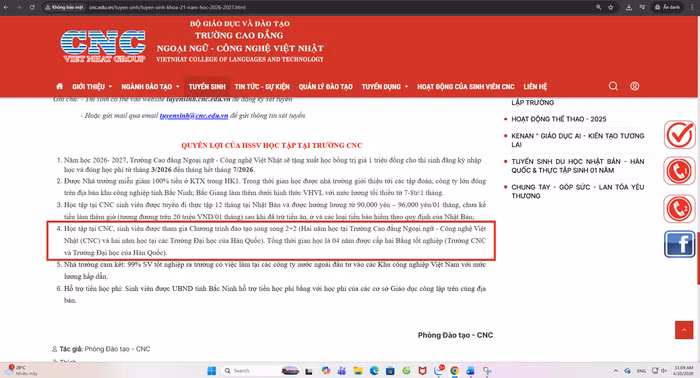Open Microsoft Edge from the taskbar
Screen dimensions: 700x378
pos(374,370)
